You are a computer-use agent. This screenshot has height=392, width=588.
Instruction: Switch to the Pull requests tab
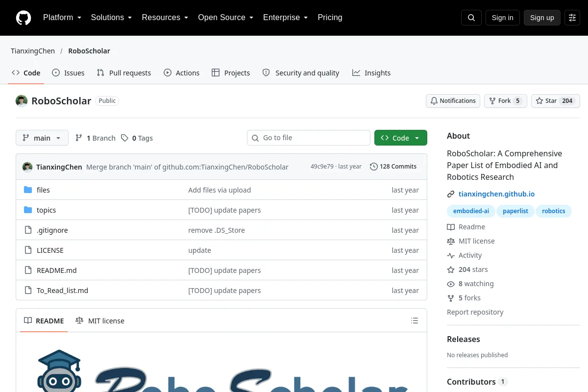click(124, 73)
